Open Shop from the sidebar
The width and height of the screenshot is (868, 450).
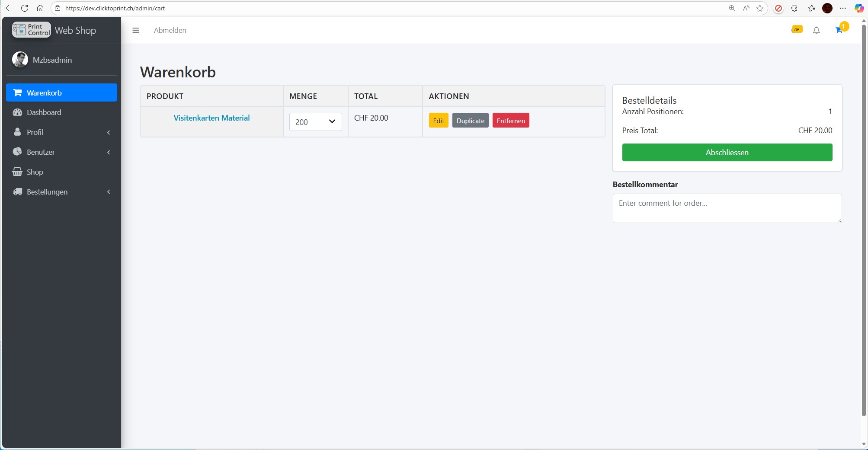click(35, 172)
